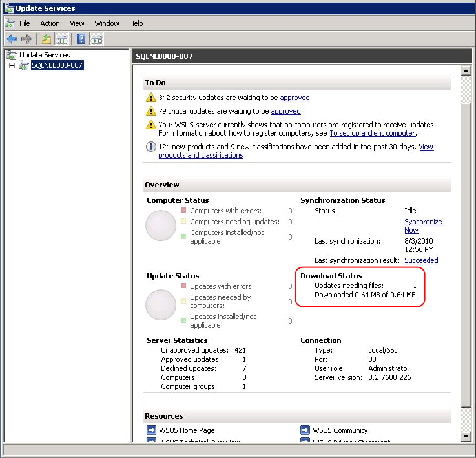Select the Update Services root tree item
Viewport: 476px width, 458px height.
click(45, 55)
